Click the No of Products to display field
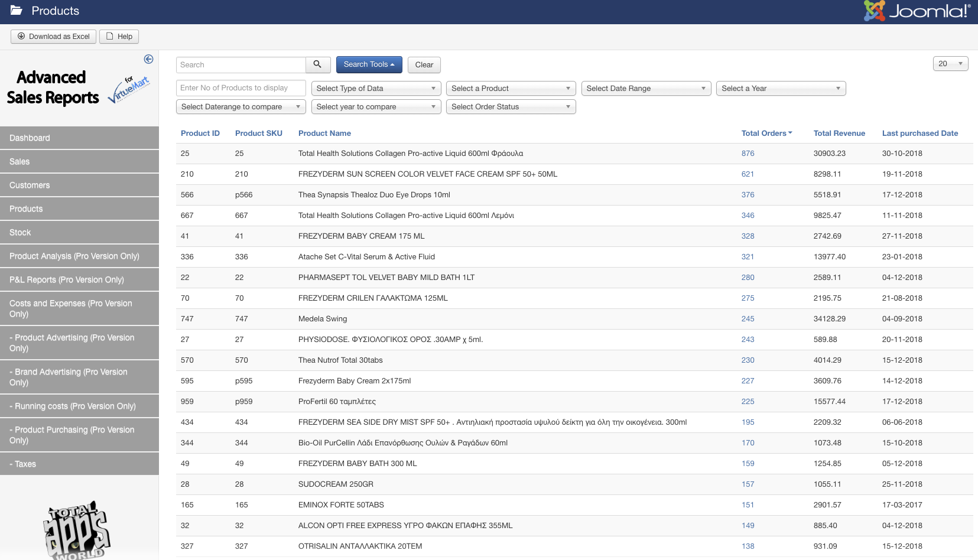Viewport: 978px width, 560px height. (x=241, y=88)
